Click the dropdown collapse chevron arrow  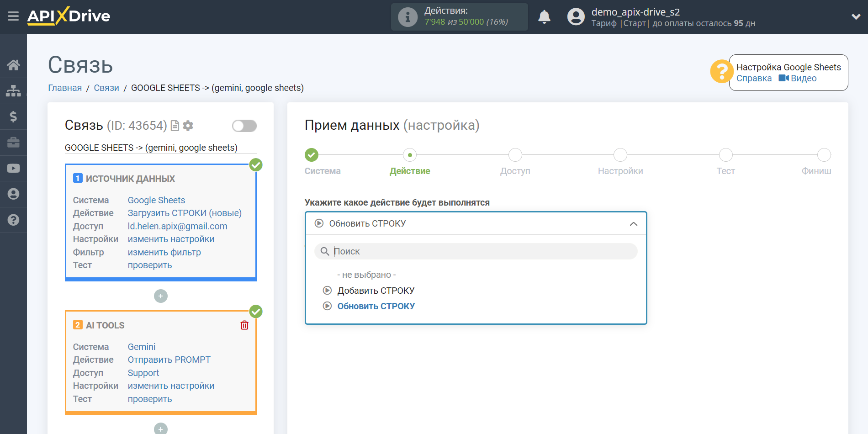click(x=633, y=224)
